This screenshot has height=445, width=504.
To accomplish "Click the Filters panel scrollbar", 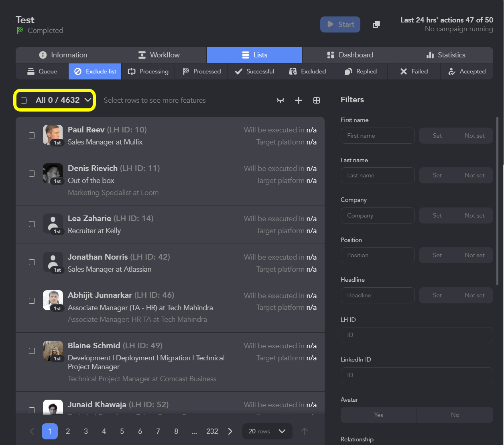I will tap(497, 201).
